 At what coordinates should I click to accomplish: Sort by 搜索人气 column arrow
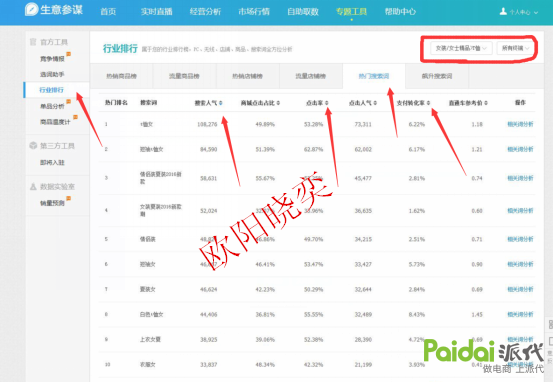click(220, 103)
